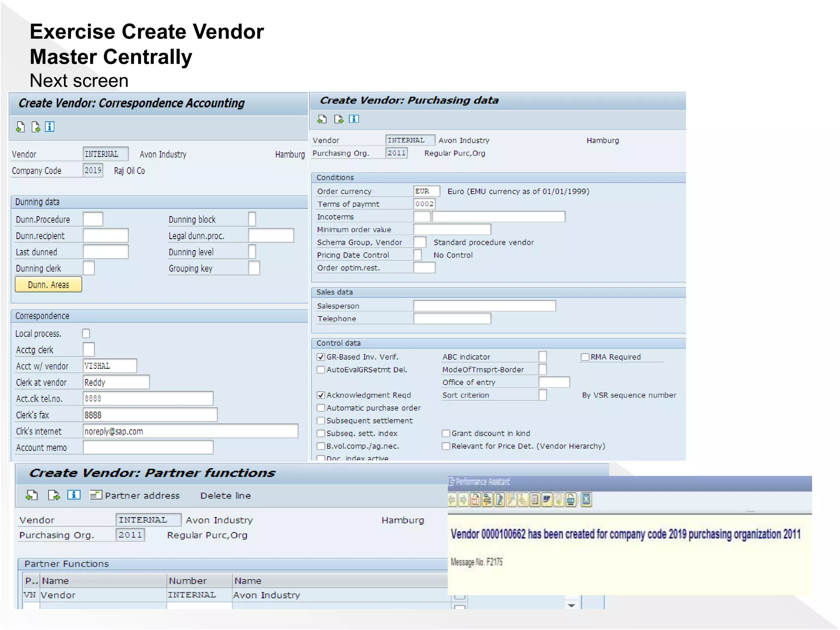This screenshot has width=840, height=630.
Task: Toggle Local process. checkbox
Action: 86,333
